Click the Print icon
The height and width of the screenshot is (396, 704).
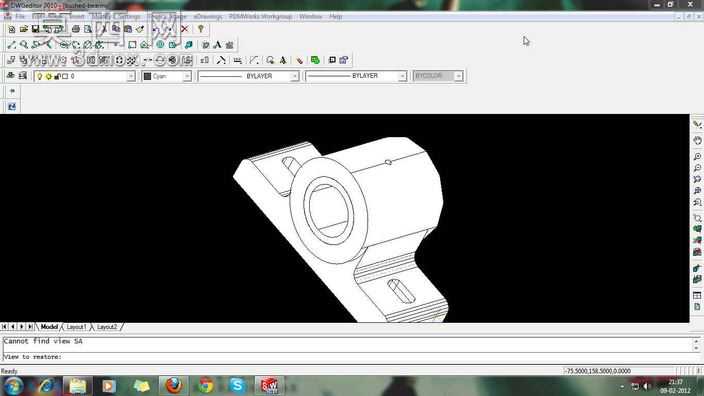(76, 29)
